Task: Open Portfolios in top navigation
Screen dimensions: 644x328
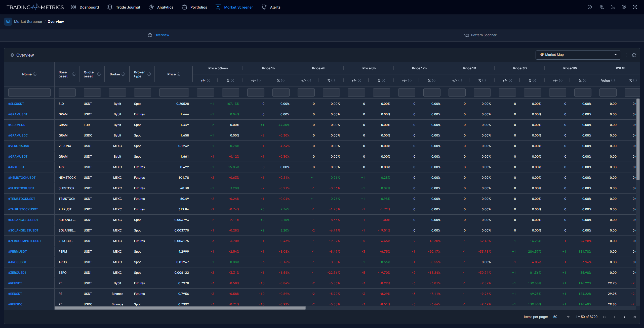Action: (194, 7)
